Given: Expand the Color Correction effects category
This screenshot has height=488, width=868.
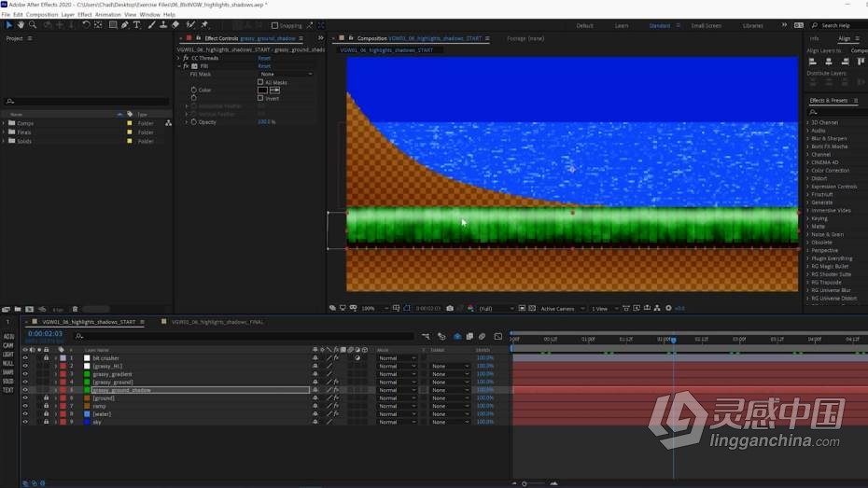Looking at the screenshot, I should pyautogui.click(x=807, y=171).
